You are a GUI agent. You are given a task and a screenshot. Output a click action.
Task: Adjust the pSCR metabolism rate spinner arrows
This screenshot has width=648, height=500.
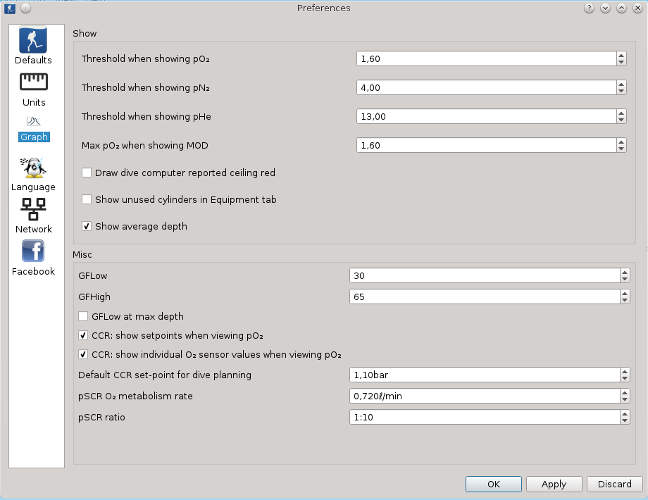625,396
